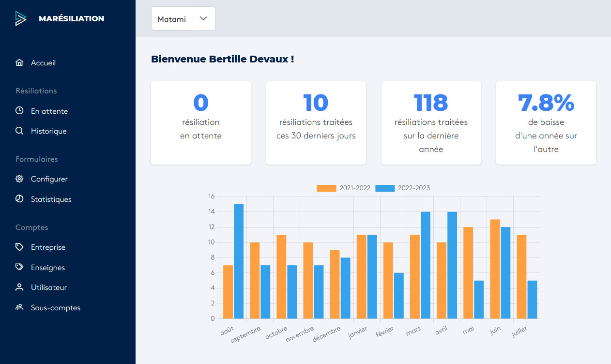Click the tag icon next to Entreprise
This screenshot has width=611, height=364.
tap(19, 247)
